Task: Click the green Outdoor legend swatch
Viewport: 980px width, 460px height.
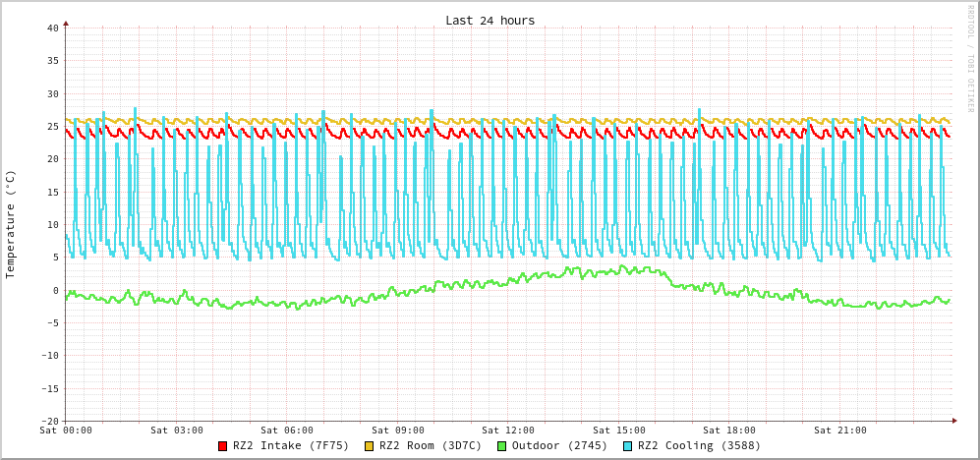Action: pos(501,446)
